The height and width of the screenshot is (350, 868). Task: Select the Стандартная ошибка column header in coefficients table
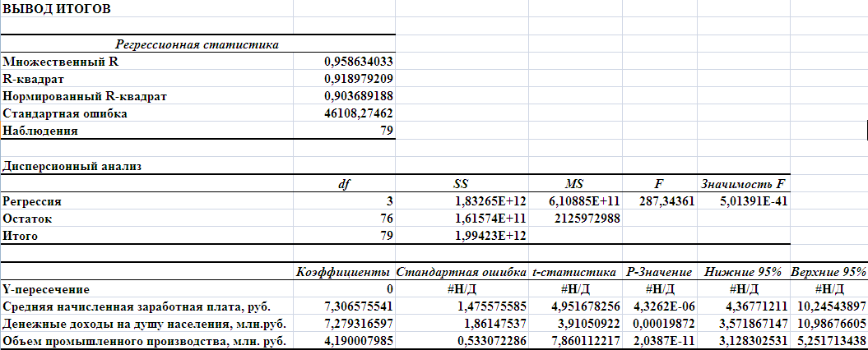[x=461, y=272]
